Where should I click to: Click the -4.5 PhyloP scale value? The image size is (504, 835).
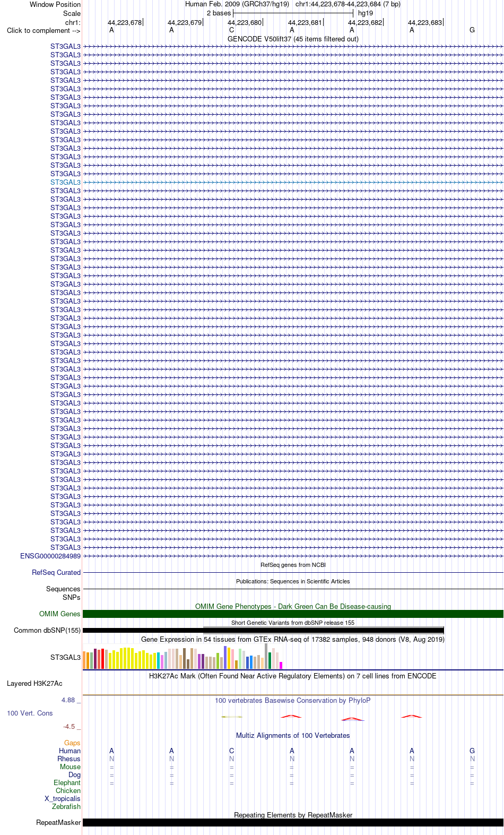pyautogui.click(x=69, y=726)
